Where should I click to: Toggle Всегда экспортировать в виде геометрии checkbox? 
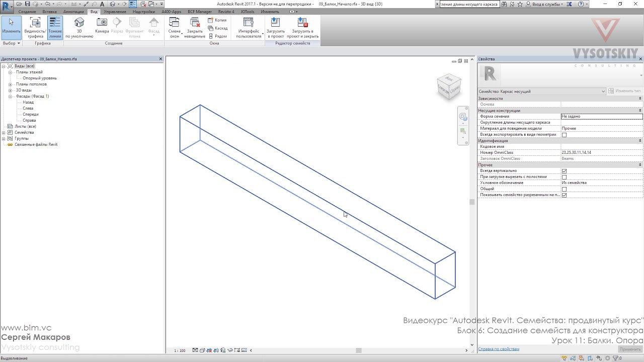click(x=564, y=135)
